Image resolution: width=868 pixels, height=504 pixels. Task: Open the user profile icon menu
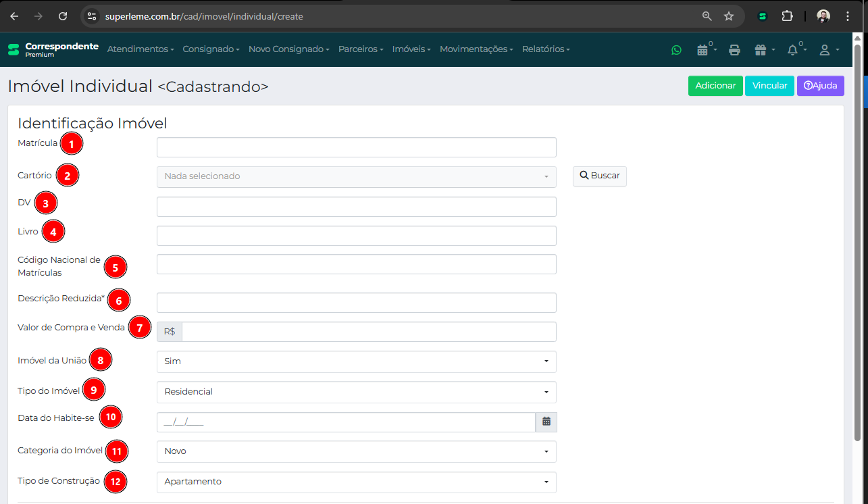825,50
